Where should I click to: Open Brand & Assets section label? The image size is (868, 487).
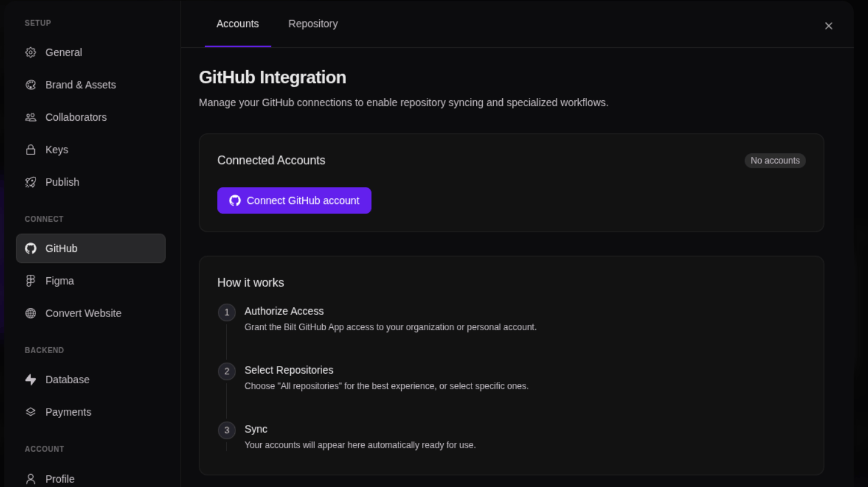click(80, 85)
